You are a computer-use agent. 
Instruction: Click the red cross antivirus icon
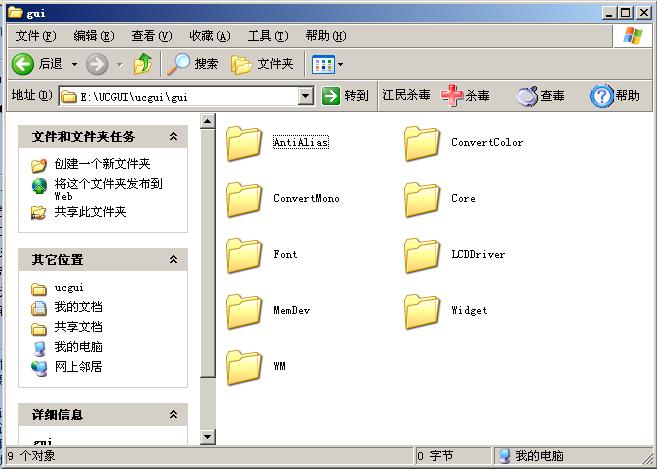point(452,96)
